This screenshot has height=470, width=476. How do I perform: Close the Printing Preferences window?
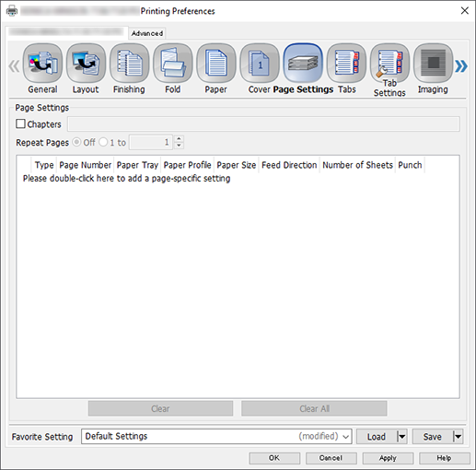pos(465,11)
